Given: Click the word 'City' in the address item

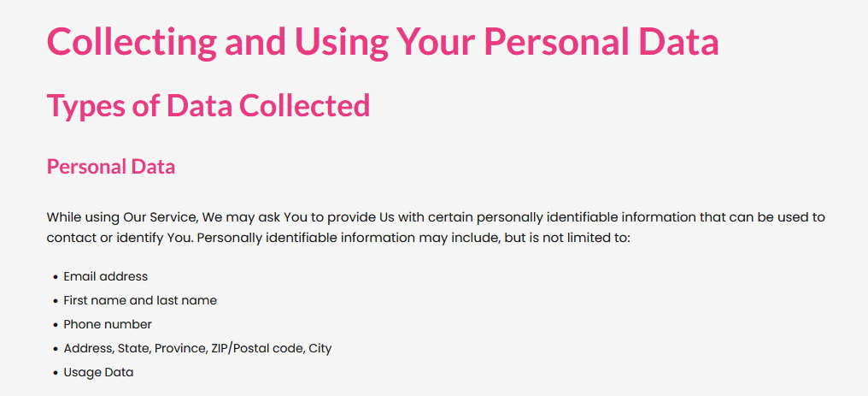Looking at the screenshot, I should coord(320,349).
